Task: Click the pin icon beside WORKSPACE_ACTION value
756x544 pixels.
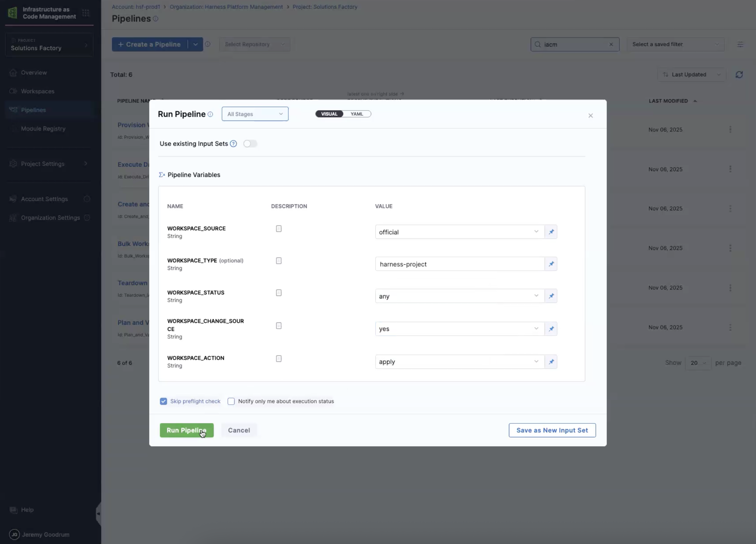Action: tap(551, 362)
